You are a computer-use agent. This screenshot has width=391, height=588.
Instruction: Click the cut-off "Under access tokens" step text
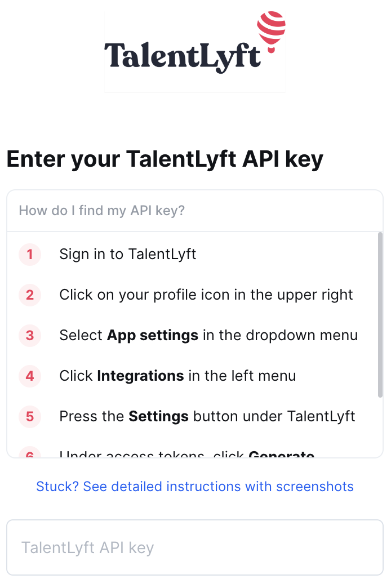pos(152,453)
